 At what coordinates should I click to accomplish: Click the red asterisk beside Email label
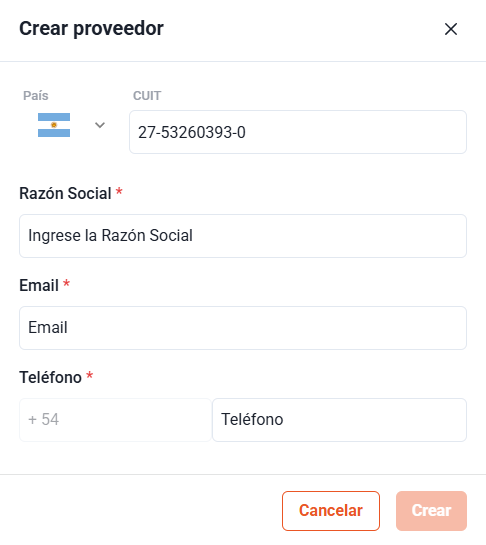point(66,284)
